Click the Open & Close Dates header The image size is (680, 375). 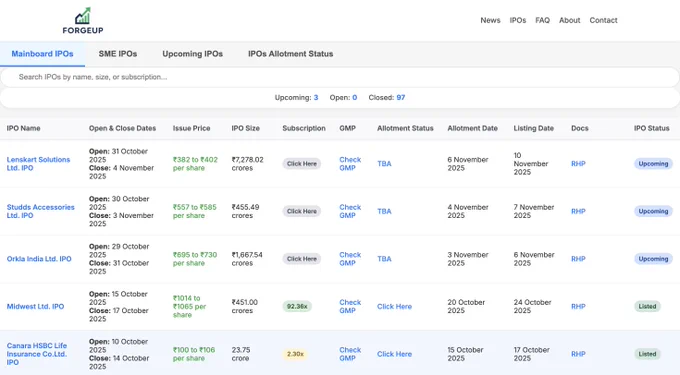click(x=122, y=128)
